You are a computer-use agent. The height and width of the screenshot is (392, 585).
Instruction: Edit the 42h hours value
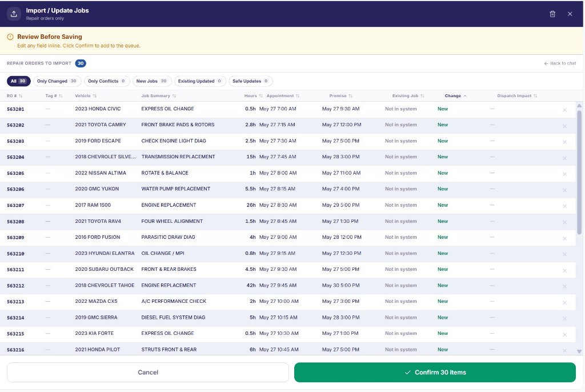coord(251,285)
